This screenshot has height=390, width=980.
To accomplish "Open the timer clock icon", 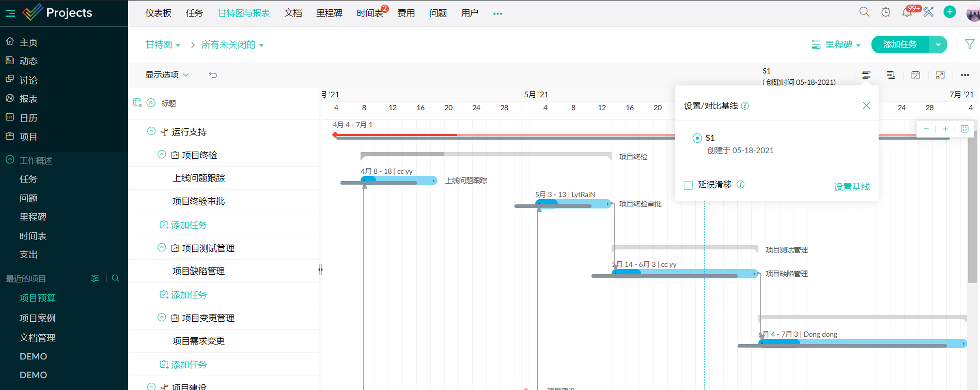I will coord(885,12).
